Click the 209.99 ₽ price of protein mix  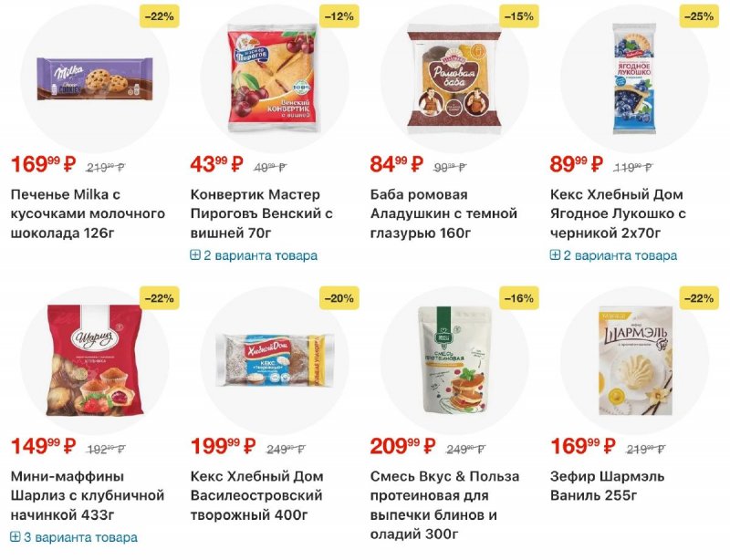tap(401, 447)
